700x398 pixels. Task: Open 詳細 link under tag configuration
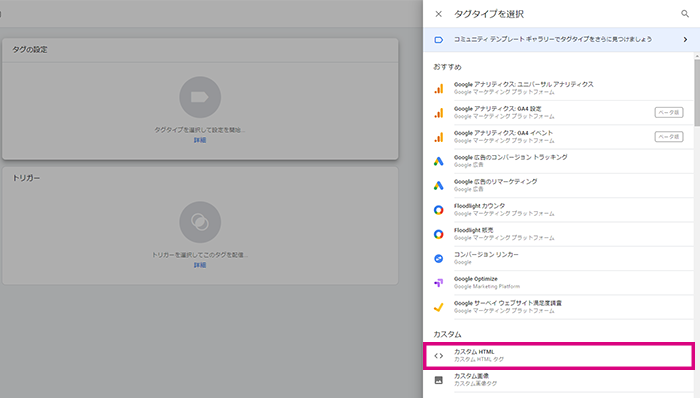[x=200, y=140]
